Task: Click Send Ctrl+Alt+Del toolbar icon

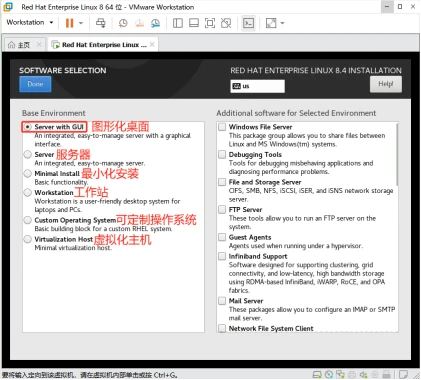Action: [x=100, y=23]
